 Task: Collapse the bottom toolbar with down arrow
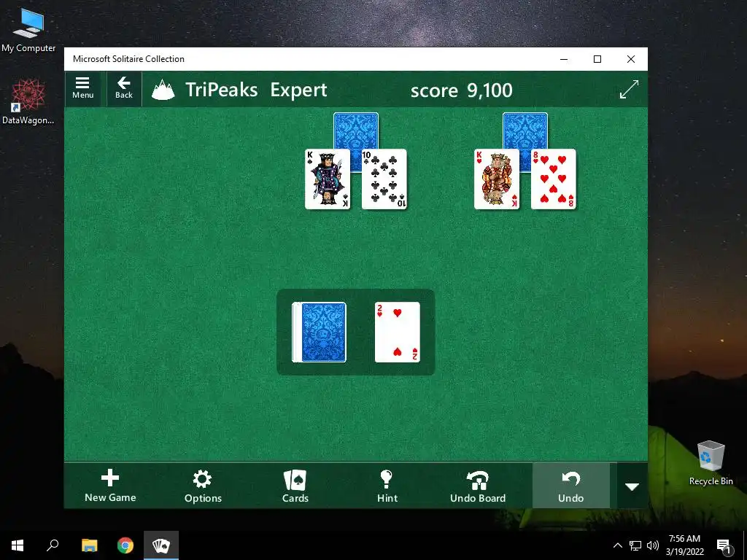tap(632, 486)
